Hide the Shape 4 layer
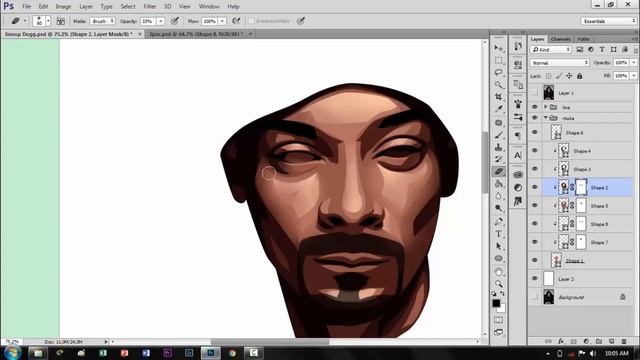Screen dimensions: 640x360 (535, 151)
